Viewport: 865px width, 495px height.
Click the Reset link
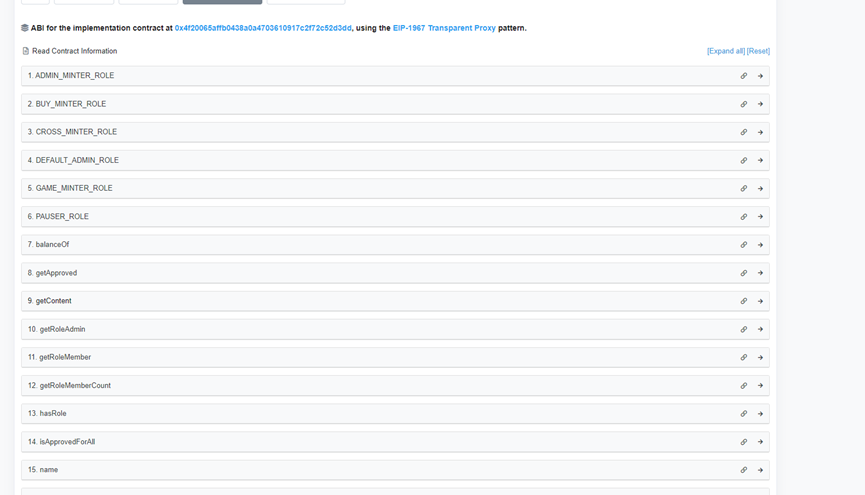[758, 51]
